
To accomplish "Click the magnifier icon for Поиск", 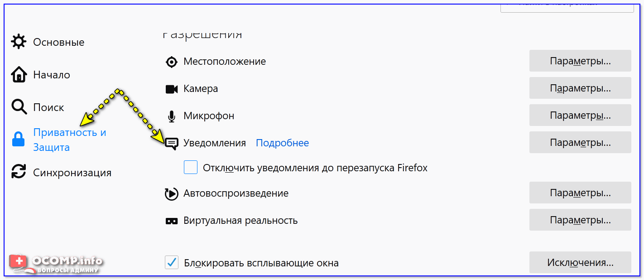I will click(19, 107).
